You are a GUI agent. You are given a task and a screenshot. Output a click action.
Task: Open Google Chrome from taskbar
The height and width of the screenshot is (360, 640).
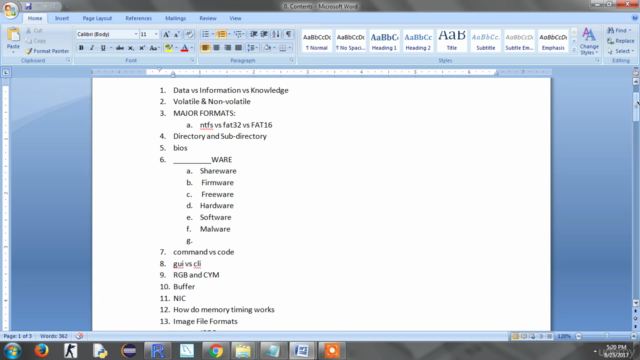pyautogui.click(x=216, y=351)
